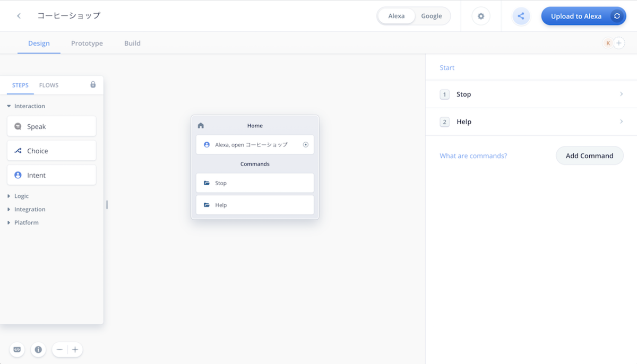Collapse the Interaction section
The width and height of the screenshot is (637, 364).
(x=26, y=106)
